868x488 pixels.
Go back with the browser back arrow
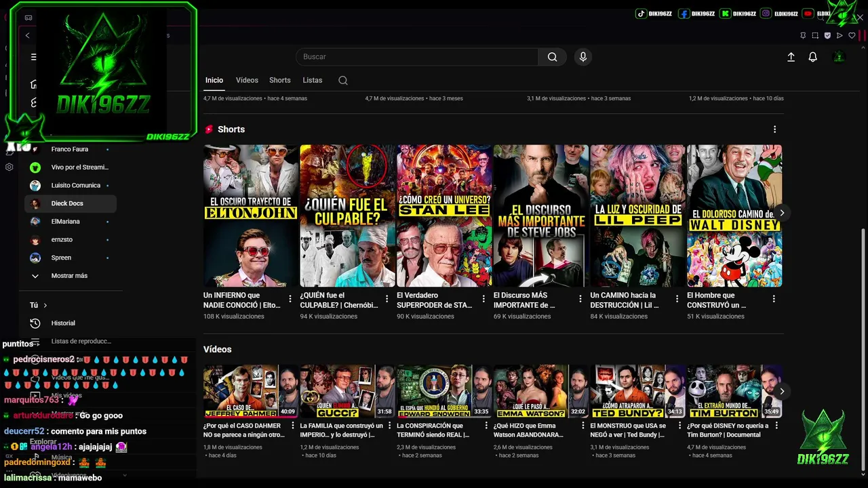pyautogui.click(x=27, y=35)
